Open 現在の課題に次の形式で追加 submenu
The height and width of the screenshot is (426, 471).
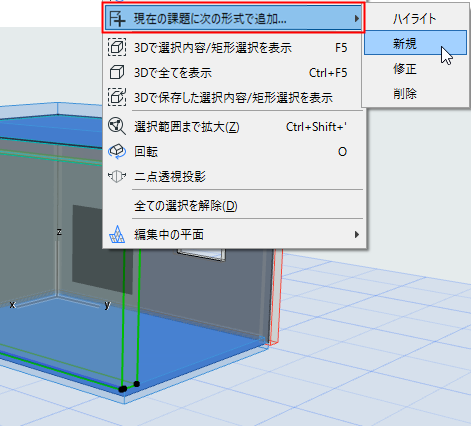coord(233,19)
